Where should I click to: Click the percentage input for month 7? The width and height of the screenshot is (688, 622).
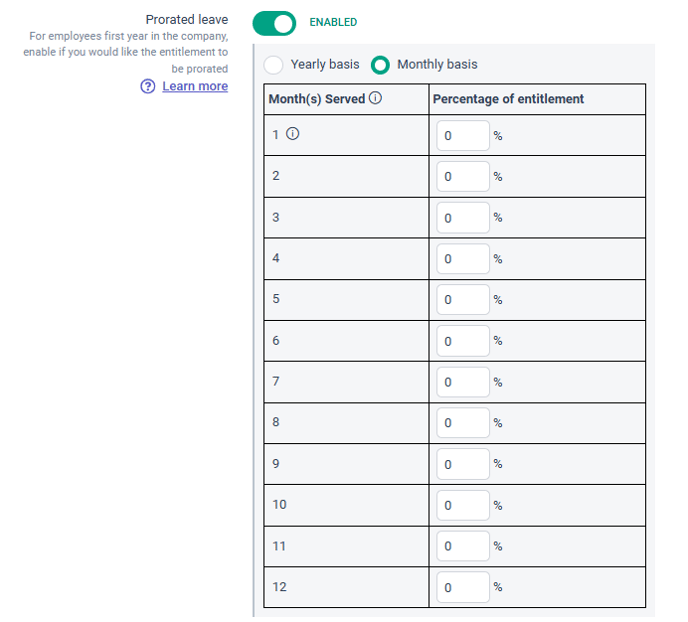tap(463, 382)
